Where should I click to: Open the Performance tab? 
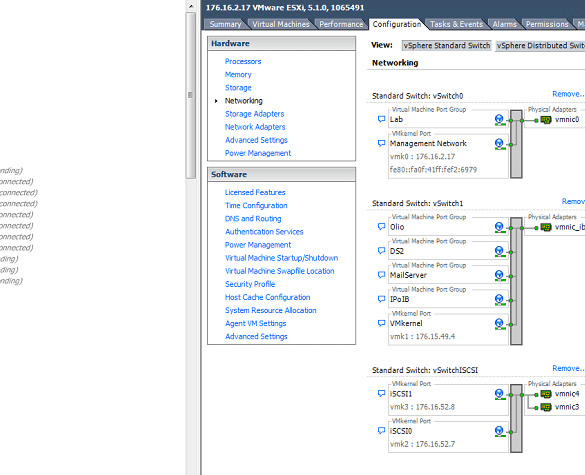point(341,24)
